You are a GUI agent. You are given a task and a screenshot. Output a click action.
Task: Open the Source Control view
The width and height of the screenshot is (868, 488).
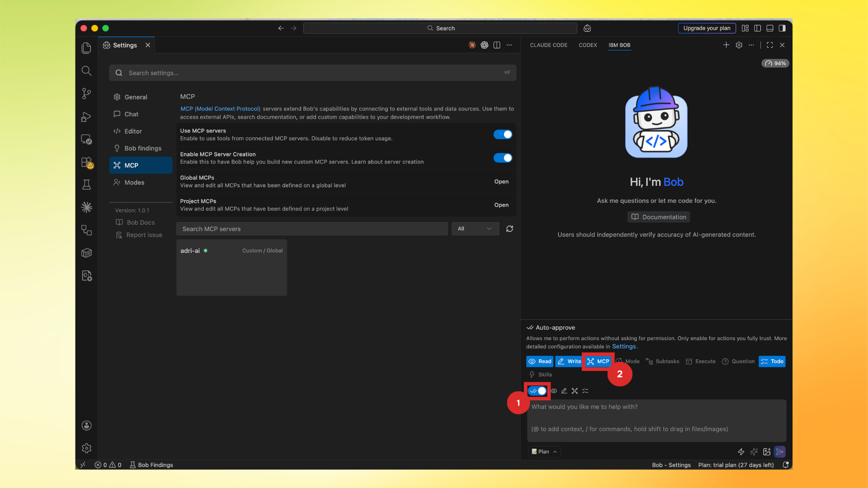tap(86, 94)
